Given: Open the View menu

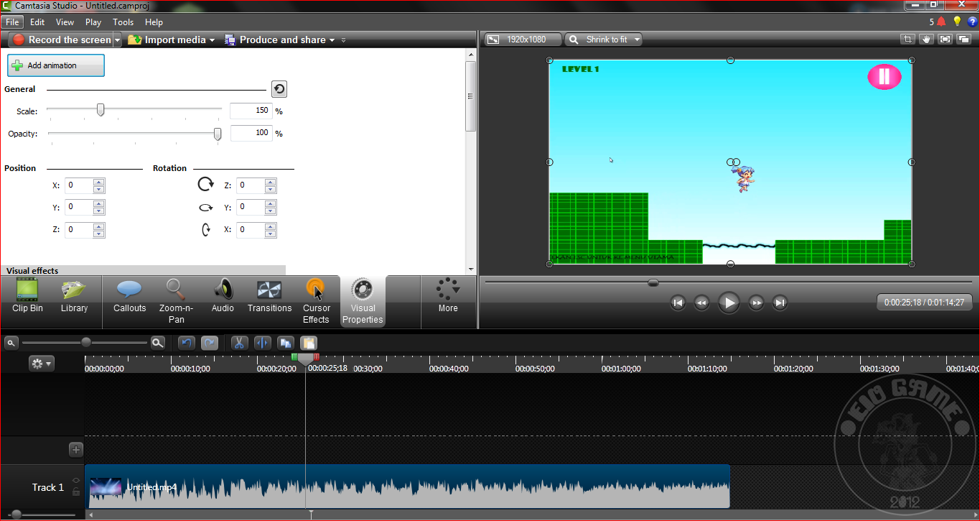Looking at the screenshot, I should 65,22.
